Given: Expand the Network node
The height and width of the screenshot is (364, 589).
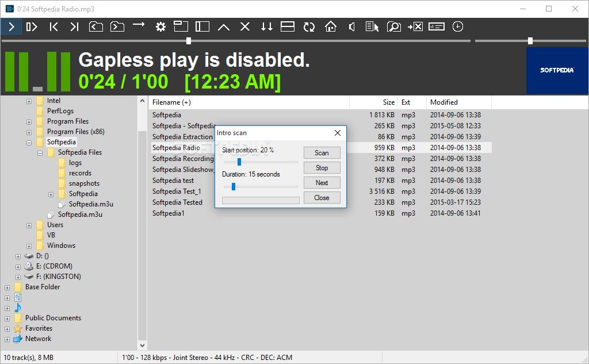Looking at the screenshot, I should 7,340.
